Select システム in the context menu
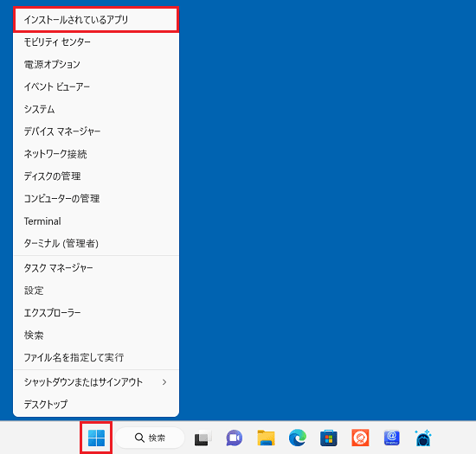Image resolution: width=476 pixels, height=454 pixels. [96, 109]
